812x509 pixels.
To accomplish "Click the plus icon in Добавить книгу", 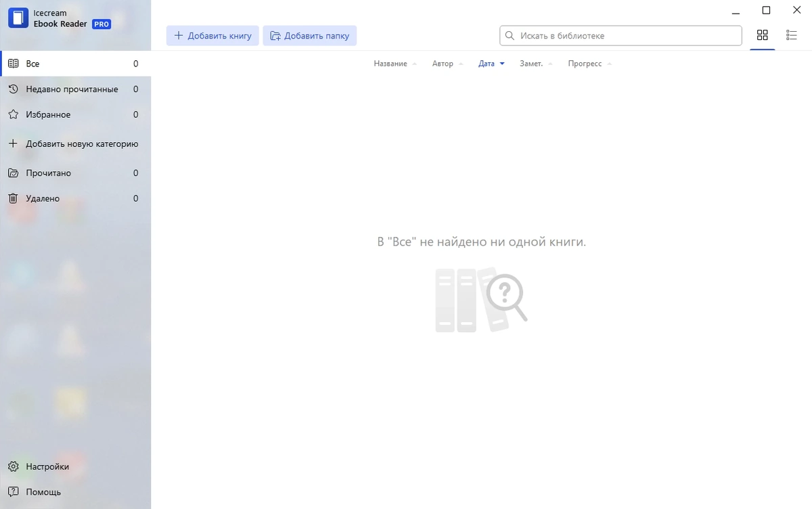I will (179, 36).
